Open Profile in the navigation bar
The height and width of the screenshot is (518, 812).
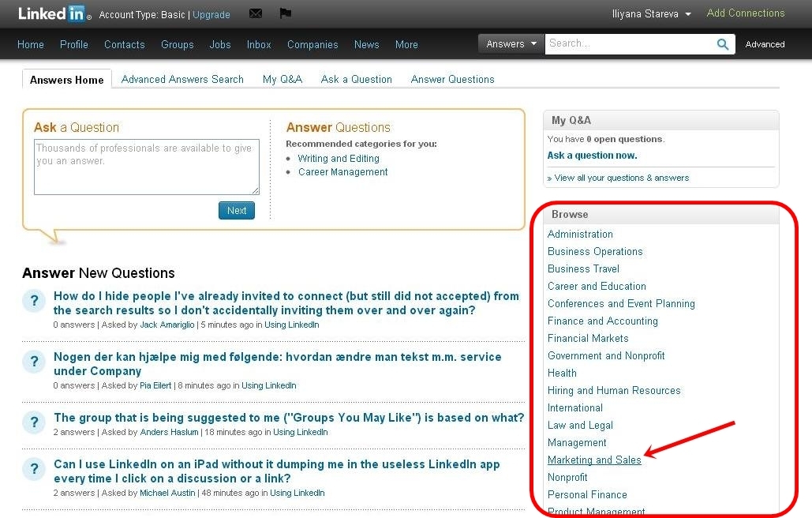pyautogui.click(x=74, y=44)
